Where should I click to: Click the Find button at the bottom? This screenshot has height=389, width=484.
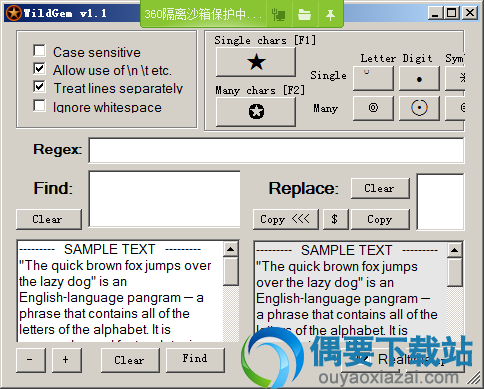tap(195, 360)
